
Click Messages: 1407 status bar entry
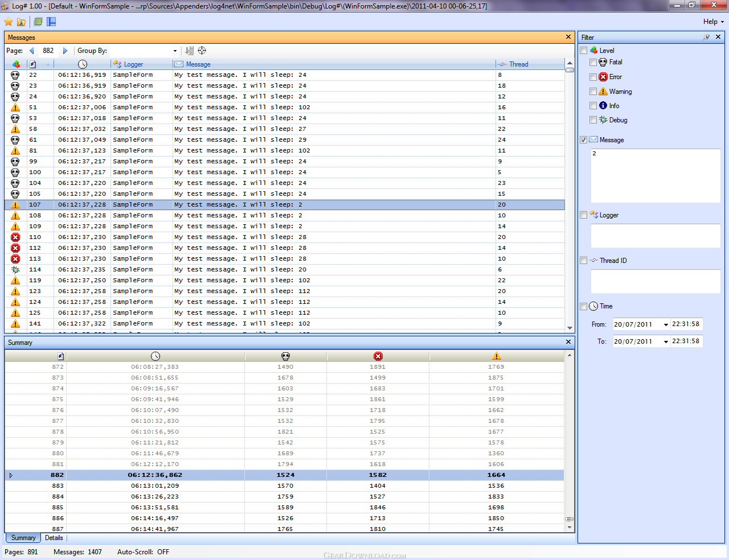click(77, 552)
